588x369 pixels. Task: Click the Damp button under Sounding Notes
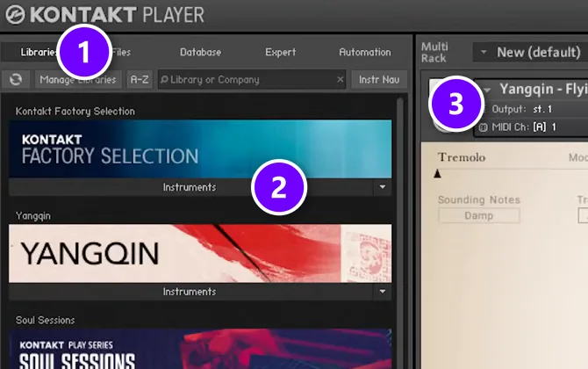click(479, 216)
